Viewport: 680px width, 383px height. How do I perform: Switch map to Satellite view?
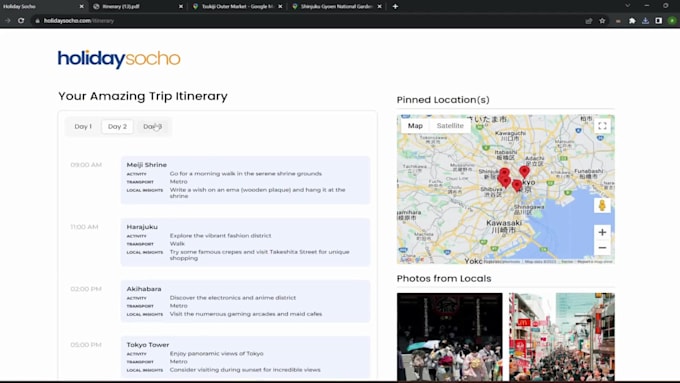click(450, 126)
